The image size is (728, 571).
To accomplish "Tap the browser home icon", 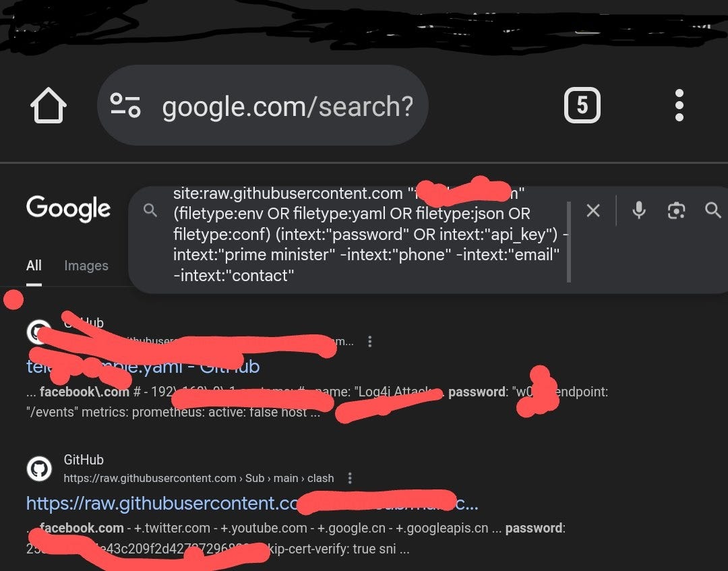I will click(x=49, y=106).
